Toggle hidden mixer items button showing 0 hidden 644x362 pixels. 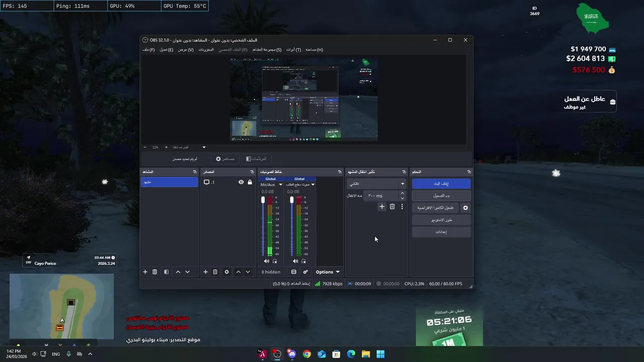pyautogui.click(x=271, y=272)
